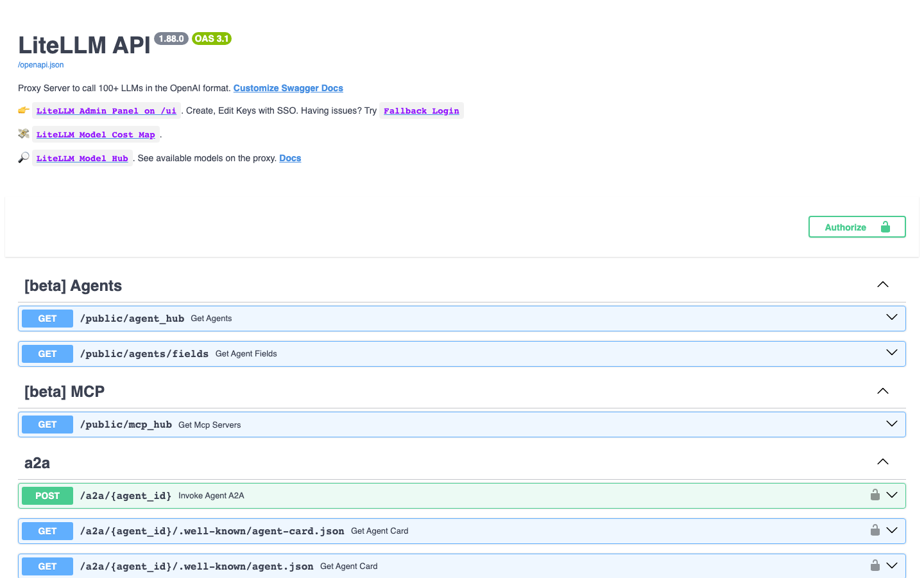This screenshot has width=924, height=578.
Task: Open the Docs link after model hub
Action: point(290,158)
